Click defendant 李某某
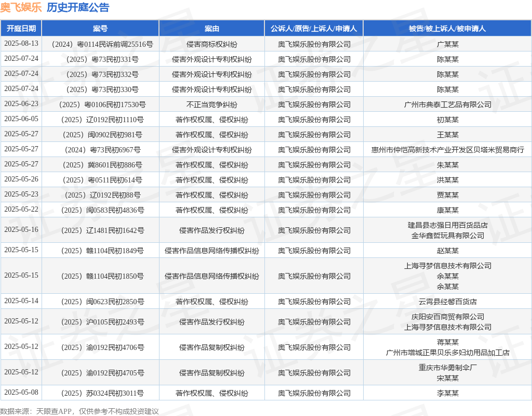Image resolution: width=532 pixels, height=416 pixels. click(447, 393)
